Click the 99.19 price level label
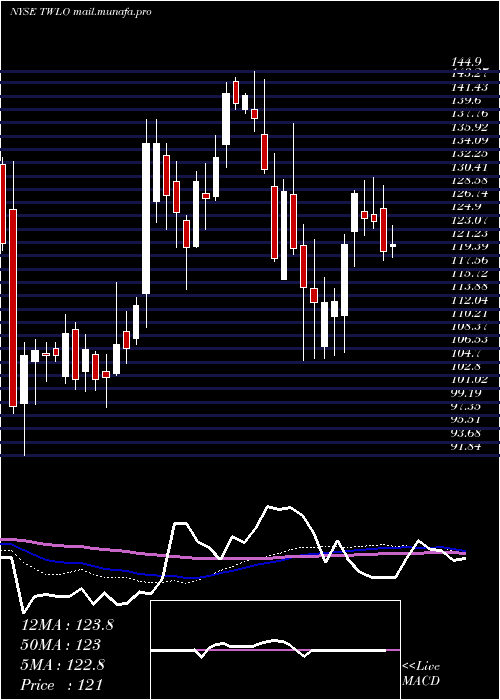The image size is (500, 700). pyautogui.click(x=467, y=392)
